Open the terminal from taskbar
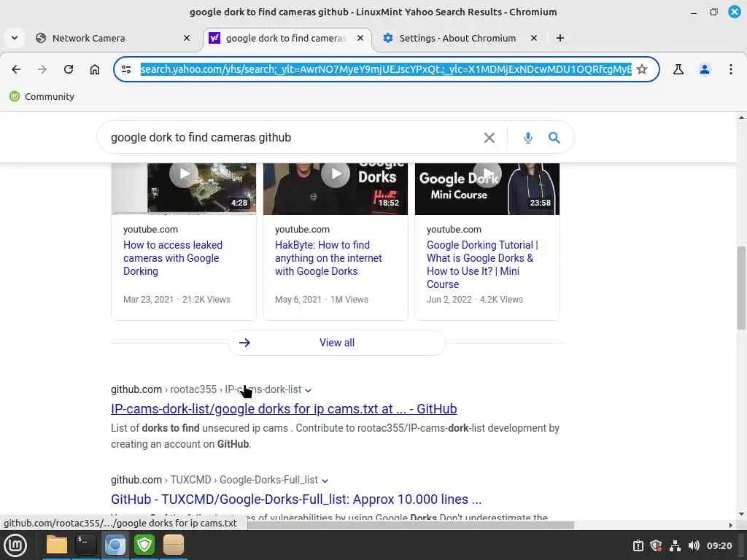This screenshot has width=747, height=560. click(86, 545)
